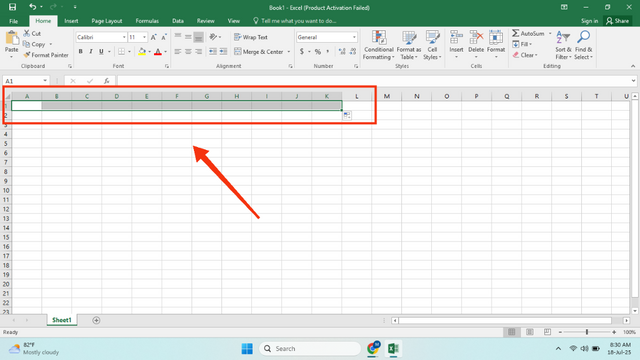Open the Clear eraser menu
The width and height of the screenshot is (640, 360).
(525, 55)
